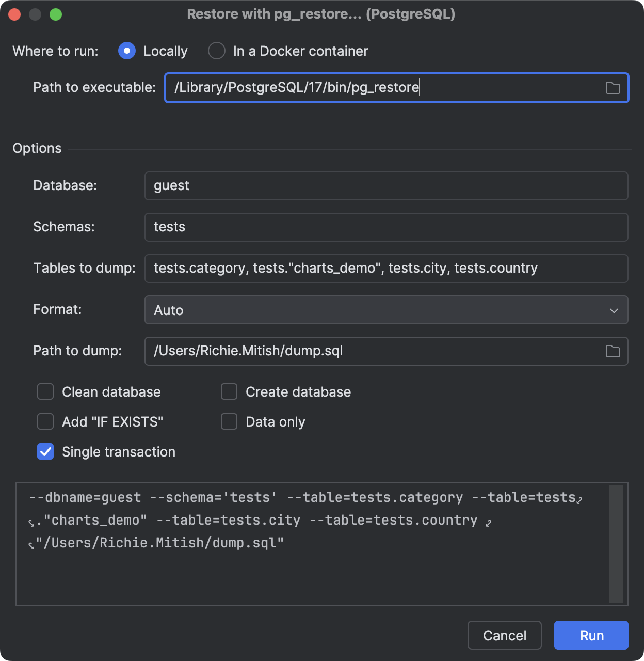Click the dump.sql path field

click(x=361, y=351)
